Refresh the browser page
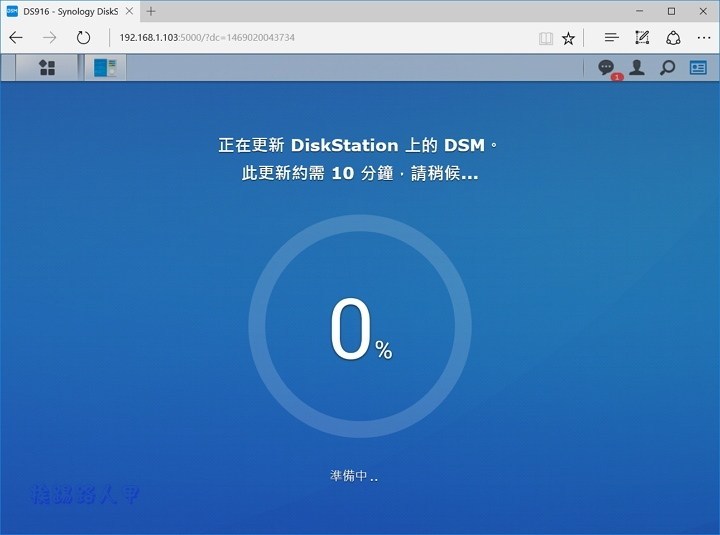 [x=83, y=38]
